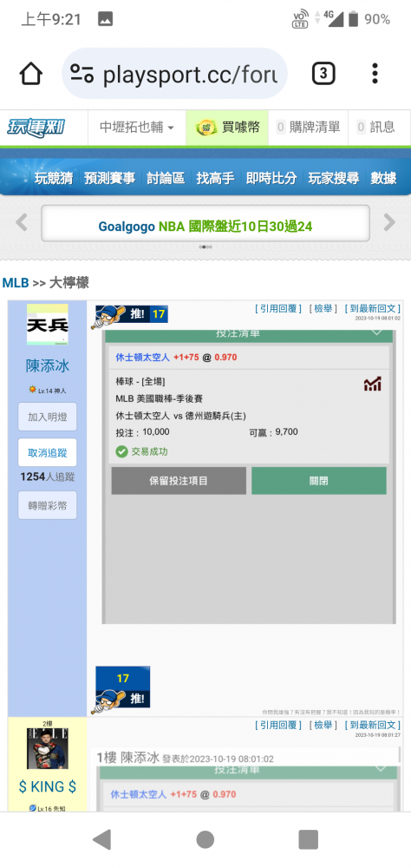The image size is (411, 868).
Task: Tap the top 推! baseball mascot badge
Action: (x=129, y=316)
